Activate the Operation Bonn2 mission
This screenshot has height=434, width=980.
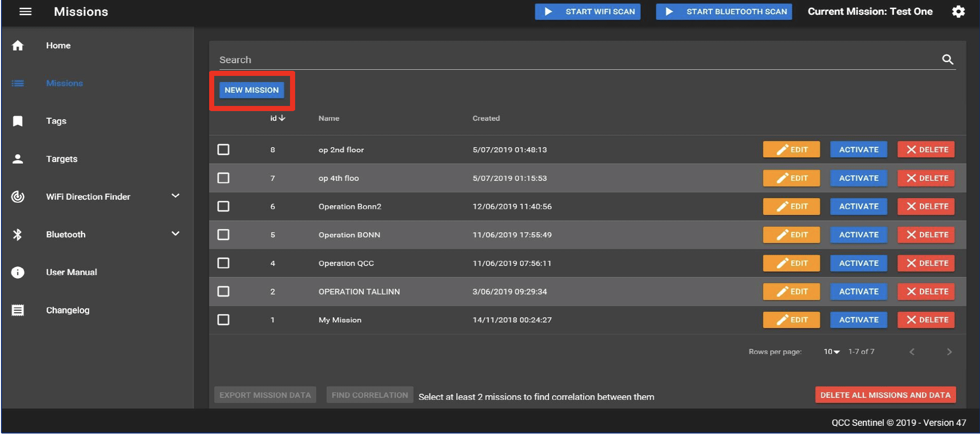click(859, 206)
